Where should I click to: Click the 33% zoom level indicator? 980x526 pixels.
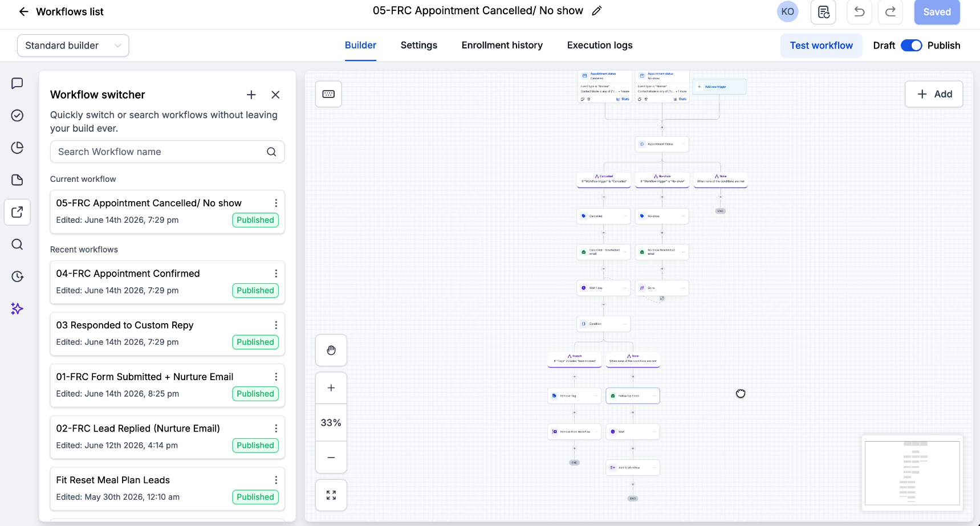point(331,423)
